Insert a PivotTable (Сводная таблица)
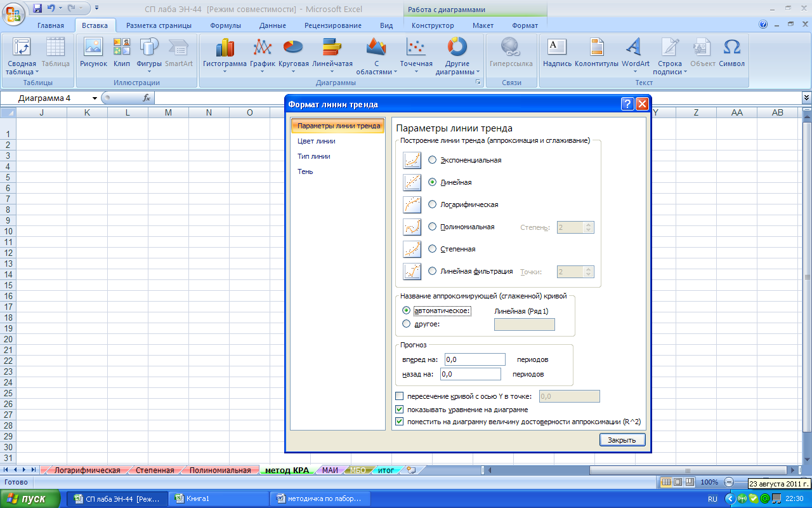The width and height of the screenshot is (812, 508). 22,56
